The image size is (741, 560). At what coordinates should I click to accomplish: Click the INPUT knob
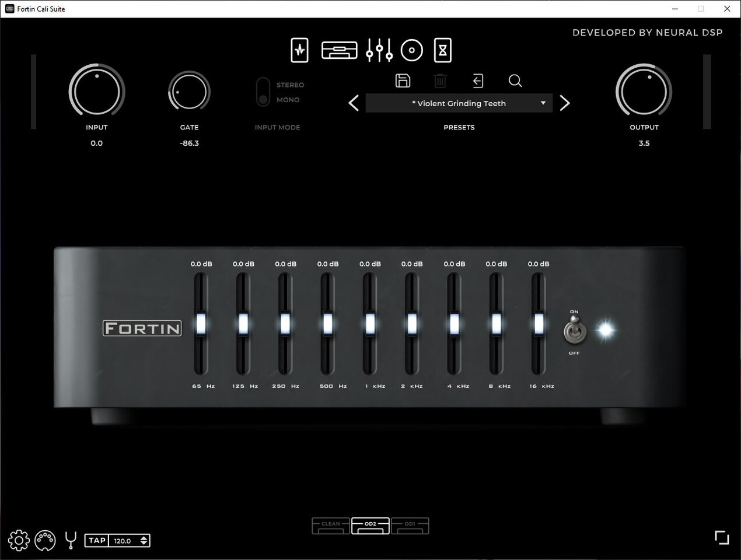(x=97, y=91)
